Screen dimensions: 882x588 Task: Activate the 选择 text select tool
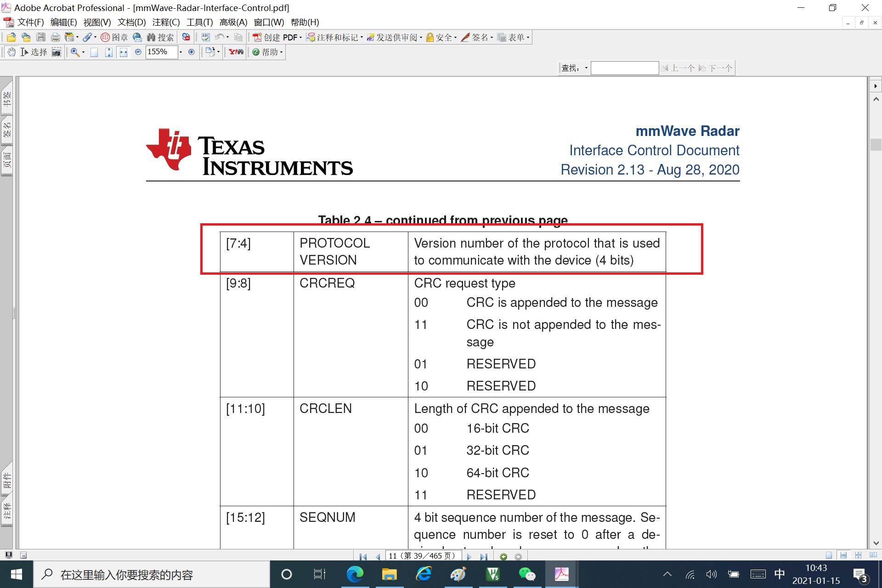34,52
